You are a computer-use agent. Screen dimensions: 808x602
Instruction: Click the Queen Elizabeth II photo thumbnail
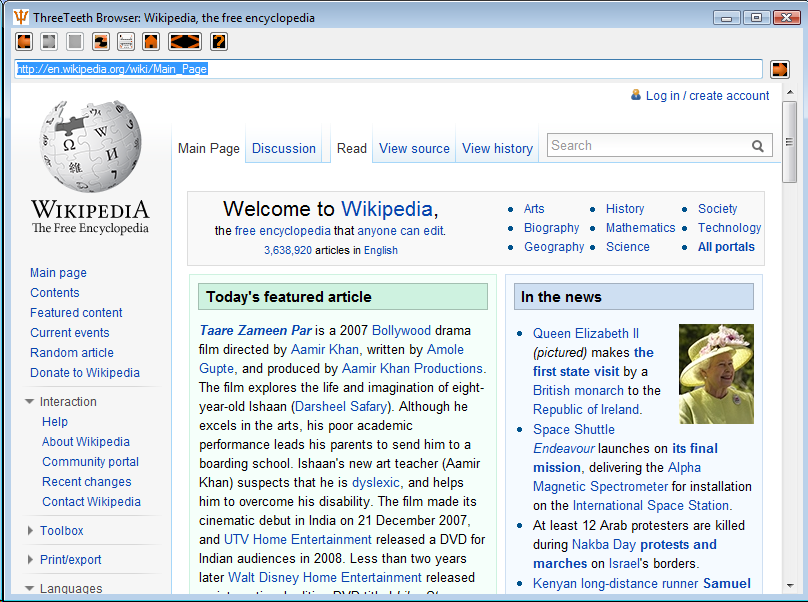coord(716,374)
